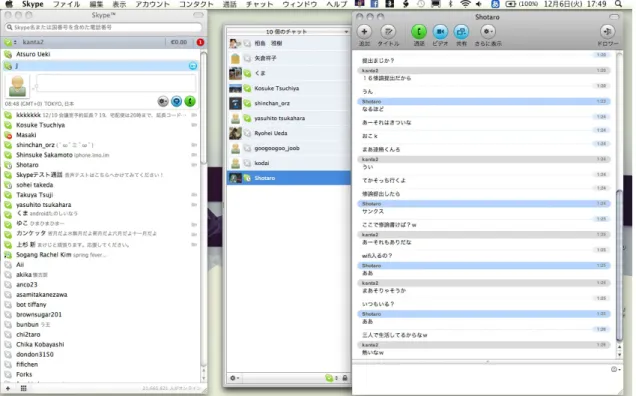The image size is (636, 396).
Task: Click the Skype name or phone search field
Action: (103, 27)
